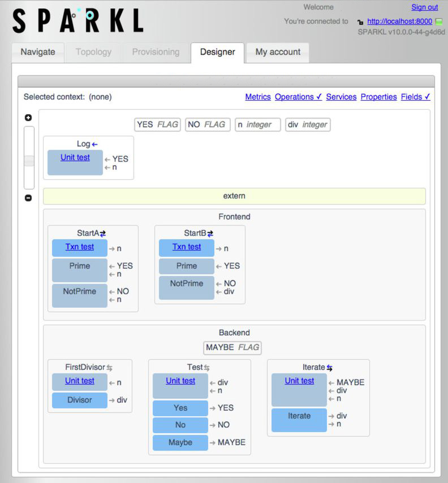Click the arrows icon beside FirstDivisor

(x=109, y=368)
